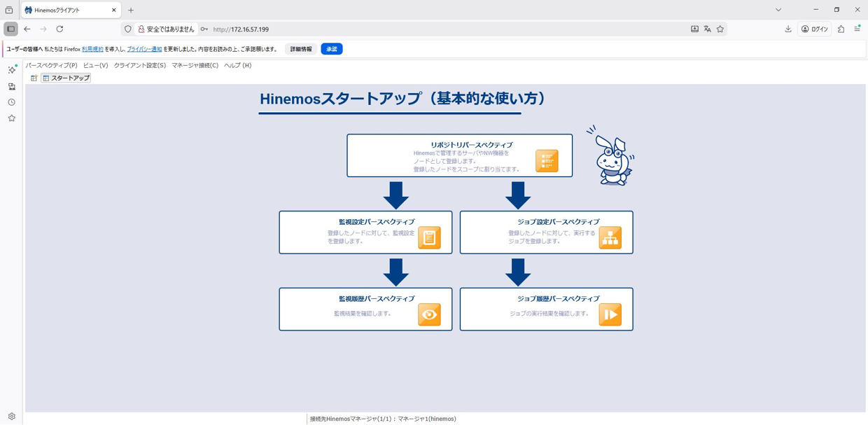Open the クライアント設定(S) menu

[x=140, y=65]
